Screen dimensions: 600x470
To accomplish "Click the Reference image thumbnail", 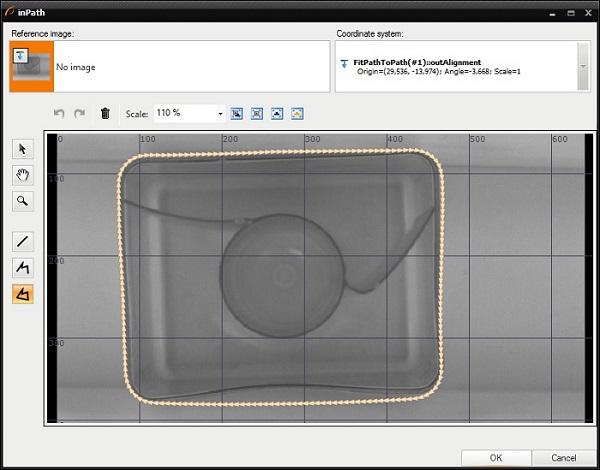I will (31, 66).
